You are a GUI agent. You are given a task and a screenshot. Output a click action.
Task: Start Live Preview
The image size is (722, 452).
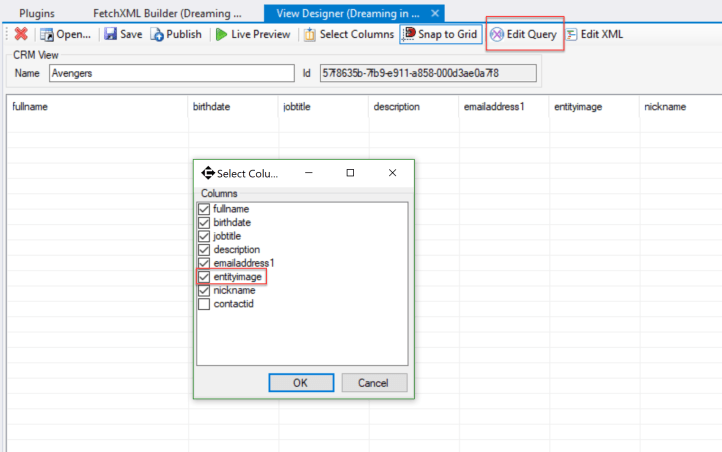[x=252, y=35]
